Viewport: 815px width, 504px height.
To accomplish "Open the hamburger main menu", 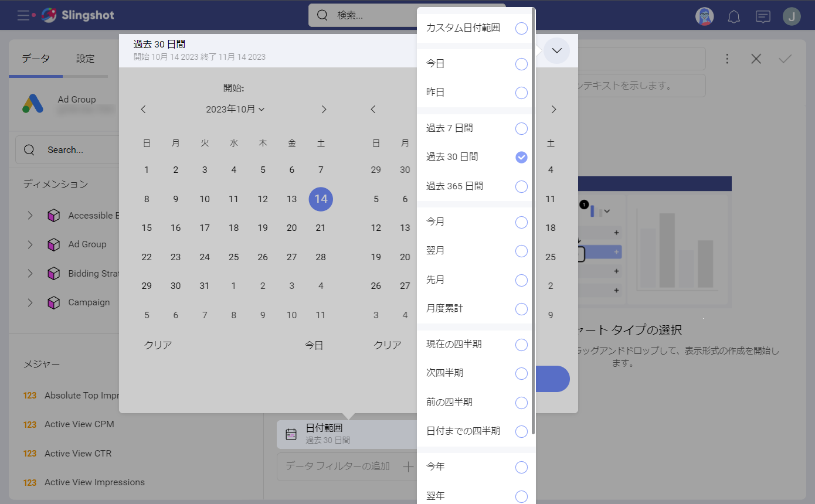I will pos(23,16).
